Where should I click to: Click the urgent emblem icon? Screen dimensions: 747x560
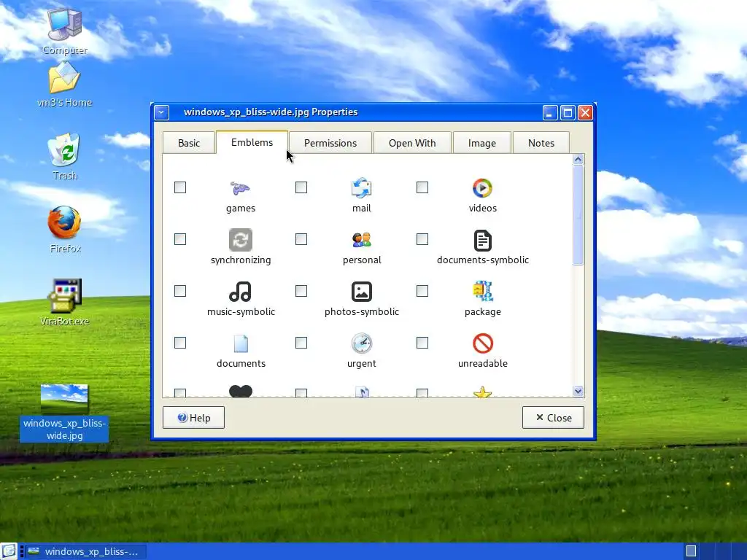tap(362, 343)
